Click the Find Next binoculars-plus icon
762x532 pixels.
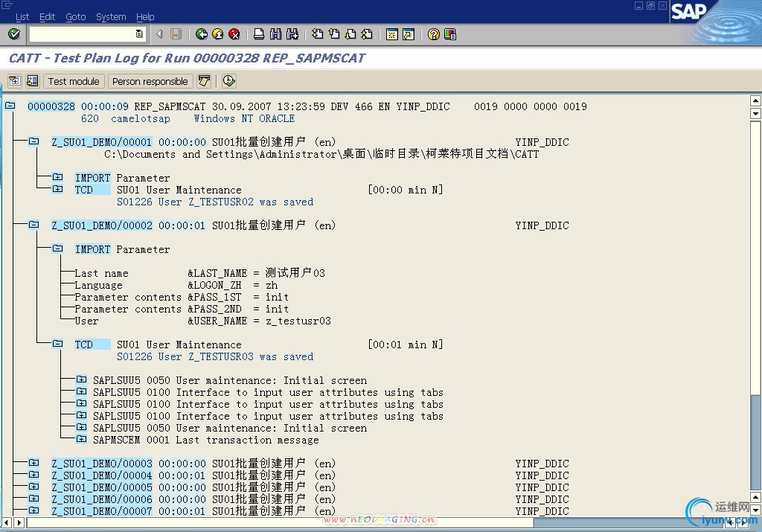292,34
